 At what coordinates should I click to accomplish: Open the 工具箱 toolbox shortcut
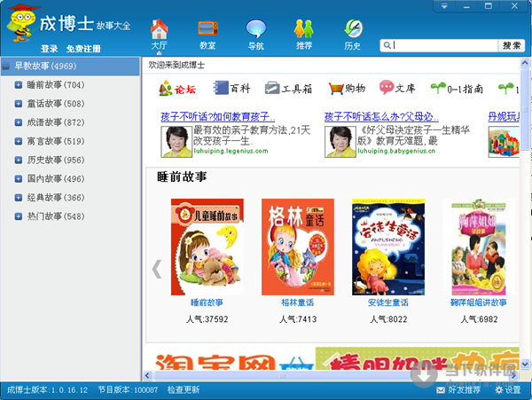(x=291, y=88)
